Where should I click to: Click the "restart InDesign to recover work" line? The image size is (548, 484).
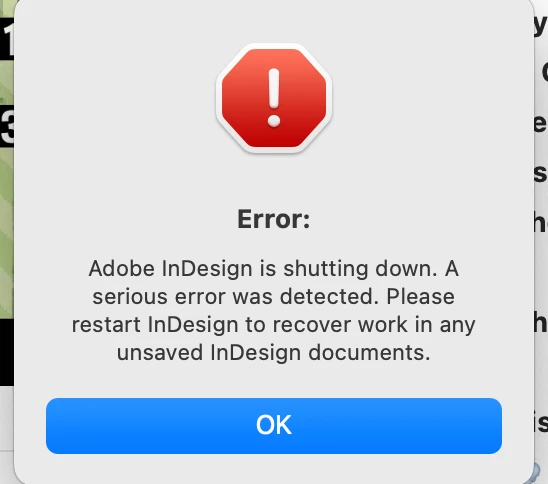coord(274,325)
